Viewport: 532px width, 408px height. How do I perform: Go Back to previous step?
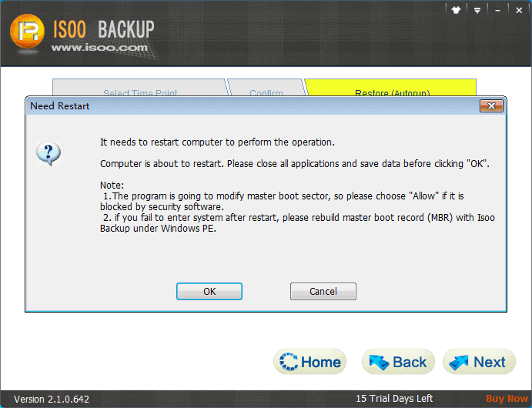[x=398, y=362]
